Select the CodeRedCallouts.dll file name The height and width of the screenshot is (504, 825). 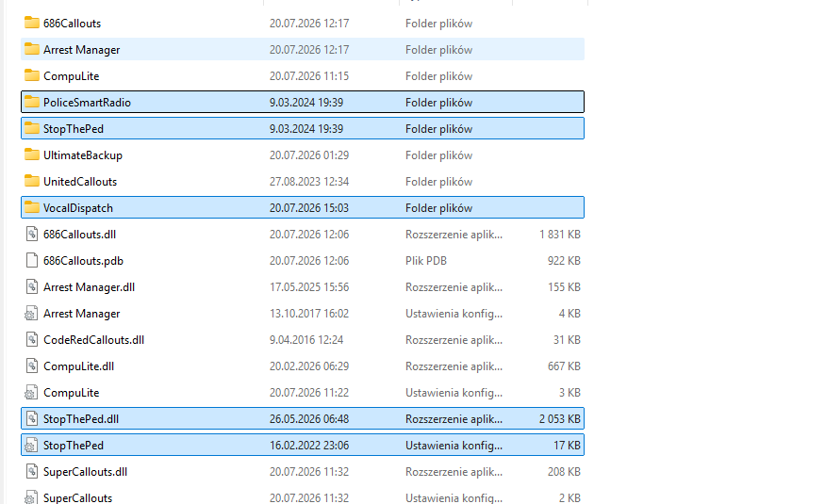(x=93, y=339)
